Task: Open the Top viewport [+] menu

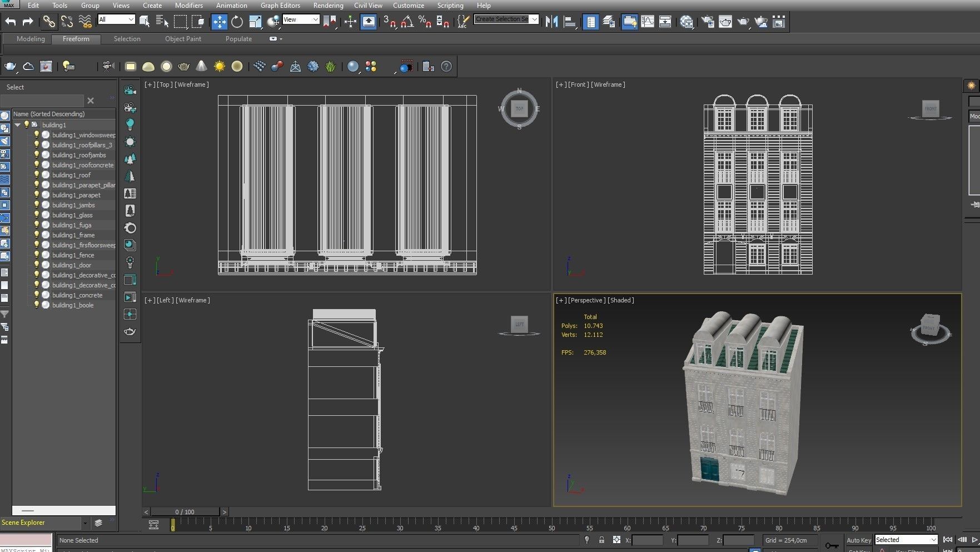Action: [x=150, y=84]
